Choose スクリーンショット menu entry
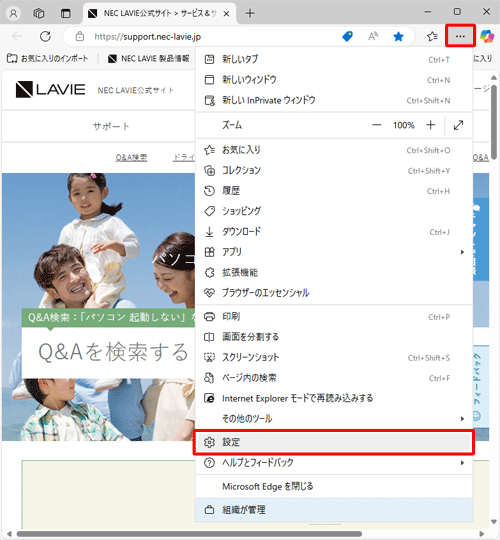The width and height of the screenshot is (500, 540). tap(334, 357)
